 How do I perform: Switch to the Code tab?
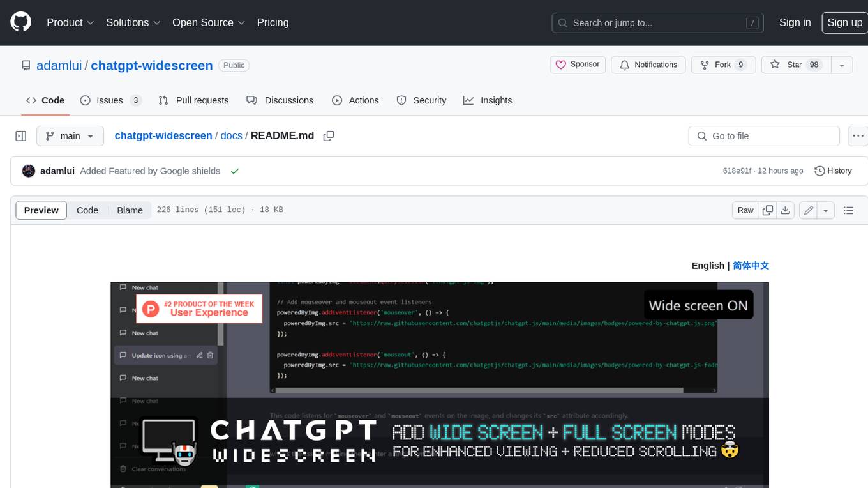45,100
